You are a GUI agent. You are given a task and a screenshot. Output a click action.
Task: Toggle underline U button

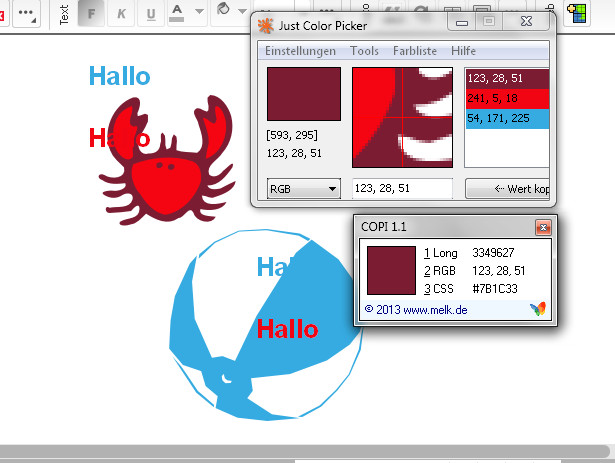click(x=151, y=14)
